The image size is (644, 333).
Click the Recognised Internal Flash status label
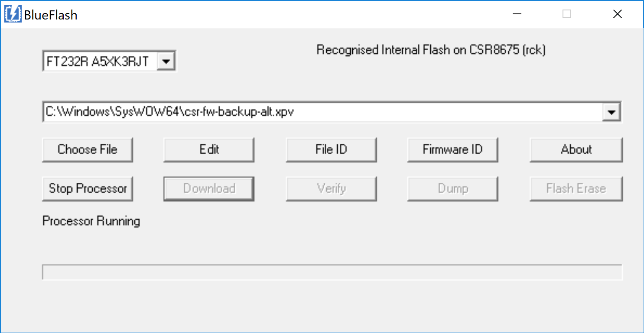(431, 50)
